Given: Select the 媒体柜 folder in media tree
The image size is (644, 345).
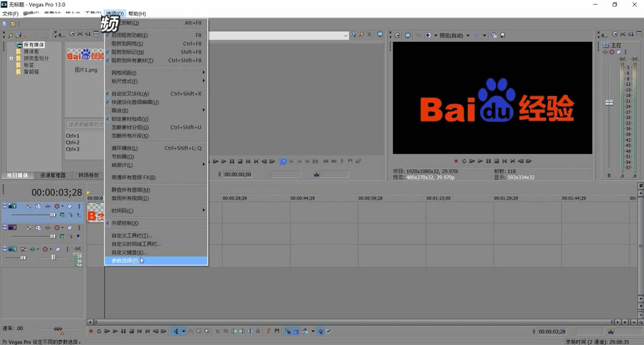Looking at the screenshot, I should pyautogui.click(x=31, y=52).
